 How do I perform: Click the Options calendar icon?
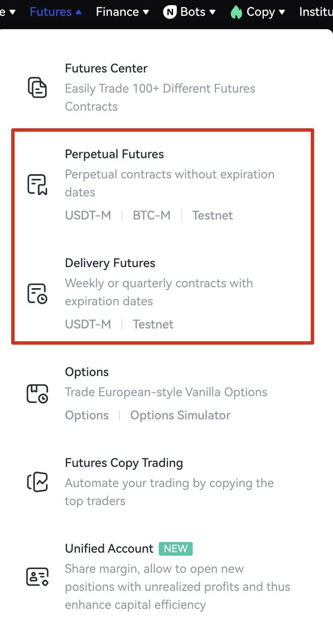coord(37,393)
